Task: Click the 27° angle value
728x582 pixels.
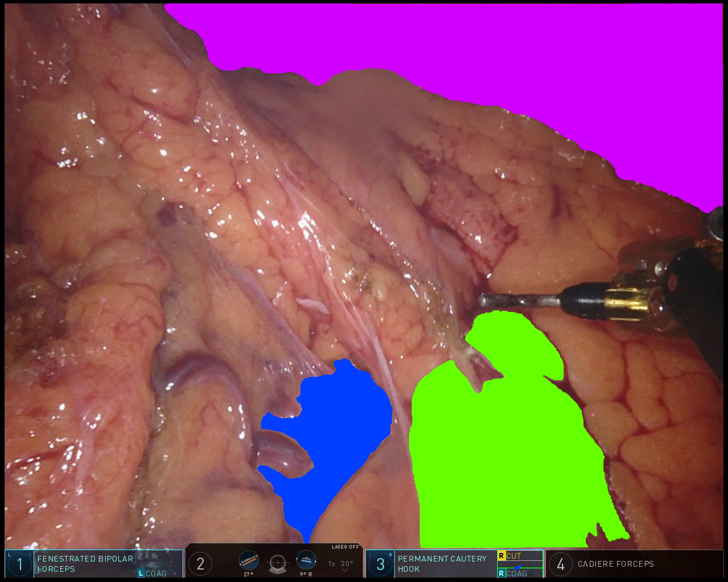Action: [249, 575]
